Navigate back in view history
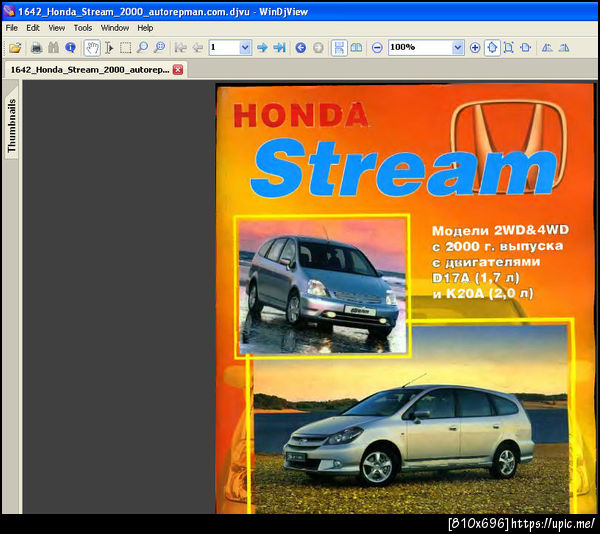Image resolution: width=600 pixels, height=534 pixels. (x=301, y=48)
